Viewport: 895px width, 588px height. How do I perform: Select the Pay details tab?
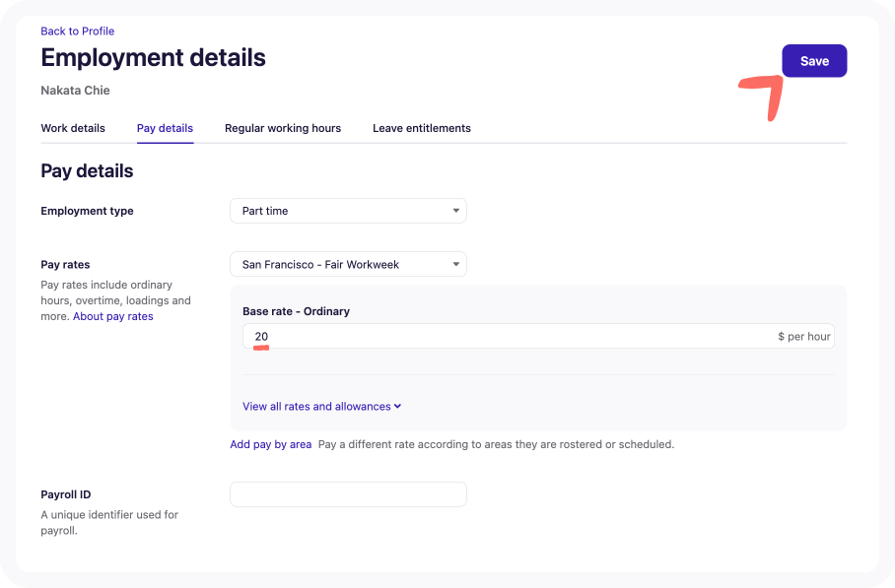[165, 128]
